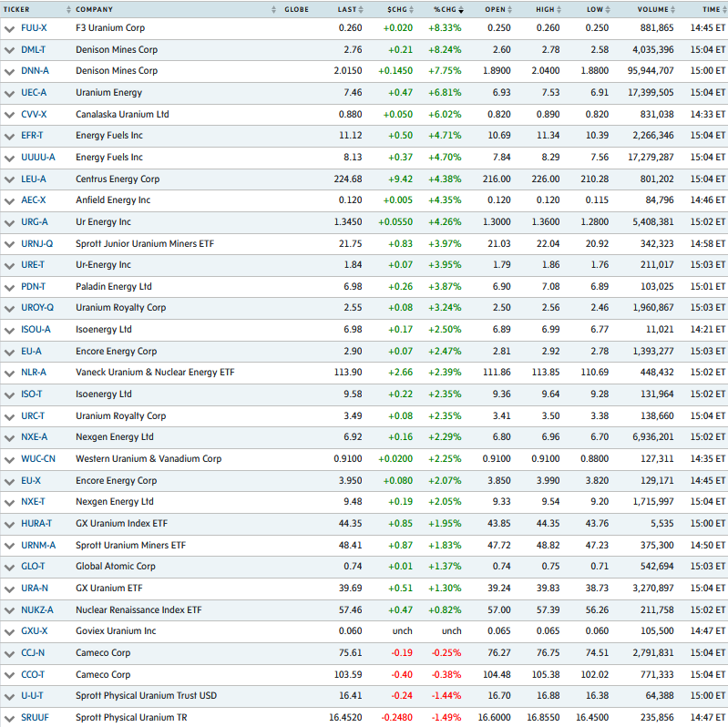Open the NXE-T ticker link
The height and width of the screenshot is (727, 728).
tap(33, 501)
